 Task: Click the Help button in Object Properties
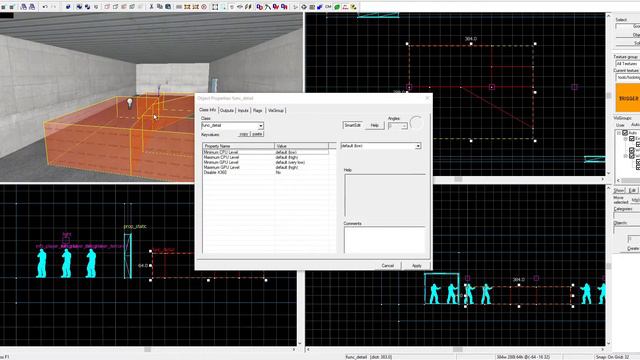[374, 125]
